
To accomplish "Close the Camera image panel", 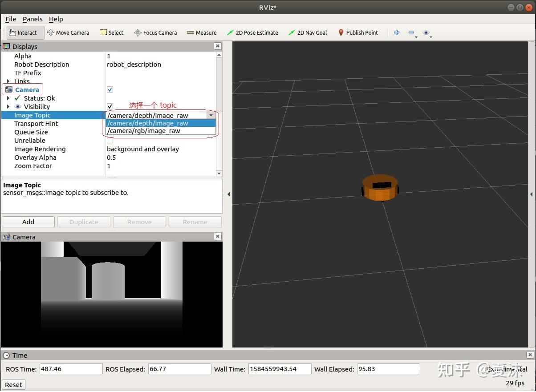I will click(217, 237).
